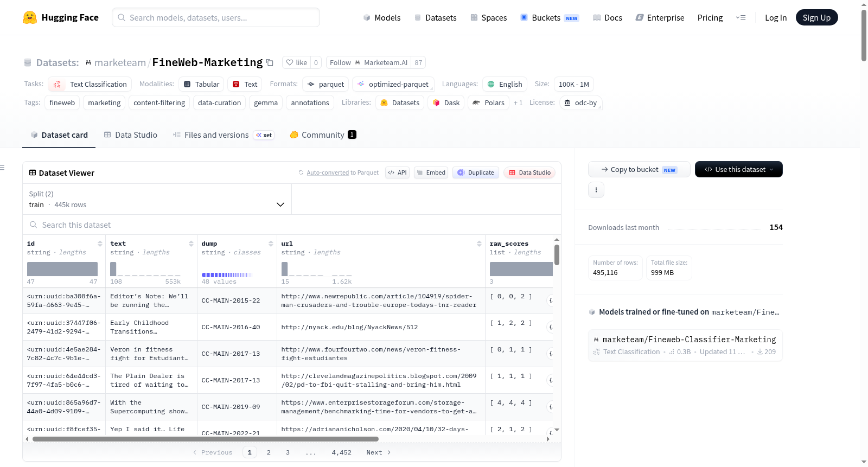This screenshot has height=467, width=868.
Task: Click the Hugging Face logo icon
Action: click(30, 17)
